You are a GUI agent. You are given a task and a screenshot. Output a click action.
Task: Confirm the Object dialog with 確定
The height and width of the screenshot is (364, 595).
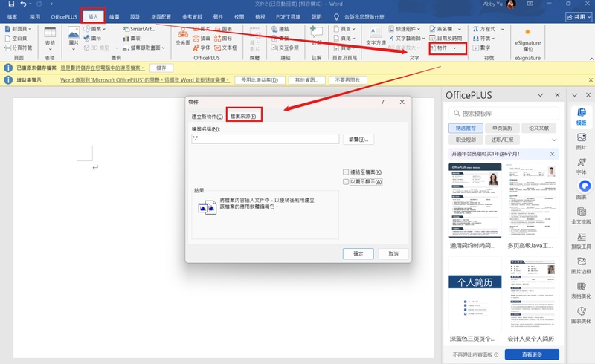pos(358,253)
